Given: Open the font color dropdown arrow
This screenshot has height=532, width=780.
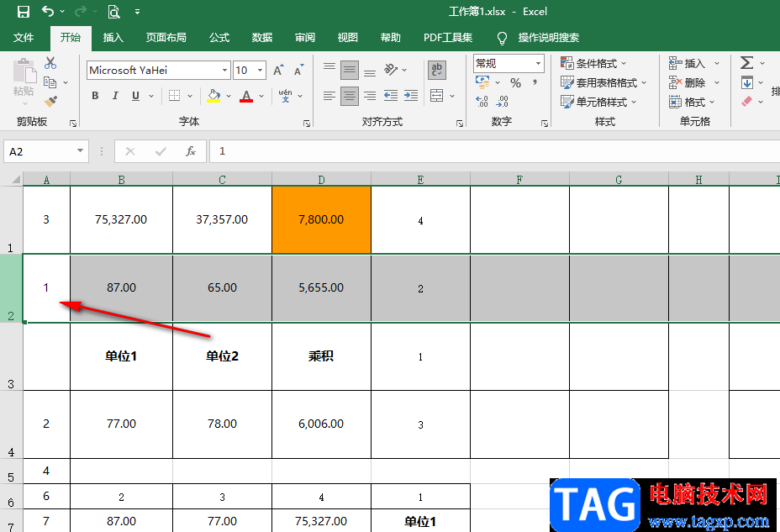Looking at the screenshot, I should tap(261, 96).
